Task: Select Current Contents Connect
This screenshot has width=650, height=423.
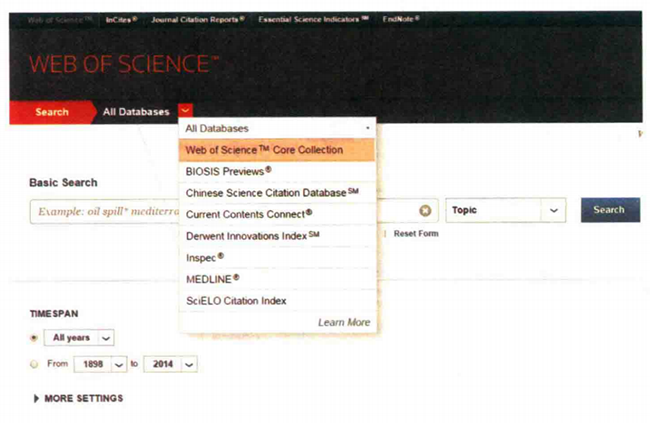Action: [277, 214]
